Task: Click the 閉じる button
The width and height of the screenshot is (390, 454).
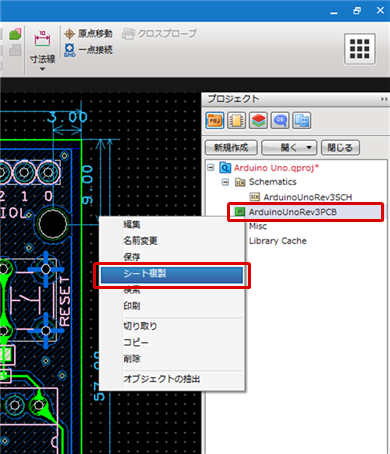Action: pyautogui.click(x=340, y=147)
